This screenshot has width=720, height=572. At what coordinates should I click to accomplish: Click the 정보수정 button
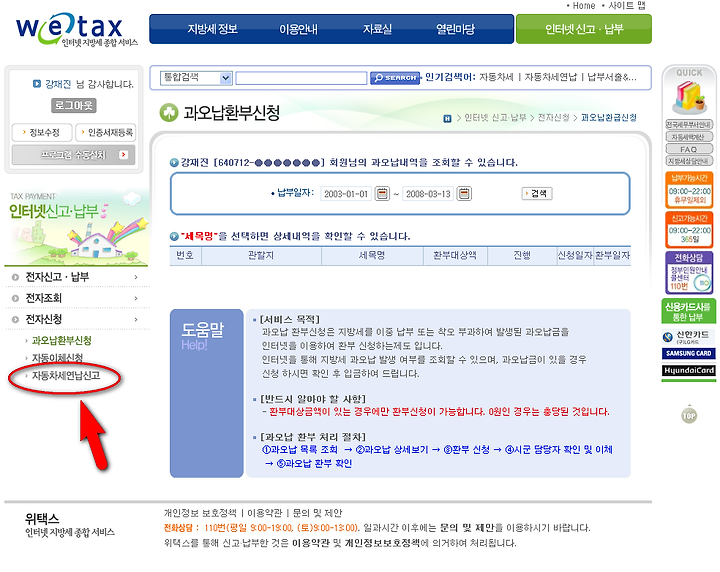(x=42, y=132)
